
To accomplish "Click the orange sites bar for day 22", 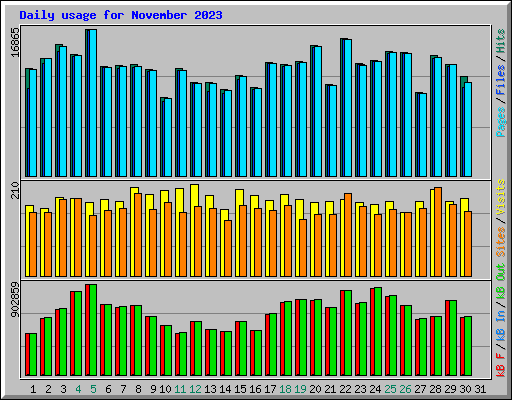I will tap(348, 235).
